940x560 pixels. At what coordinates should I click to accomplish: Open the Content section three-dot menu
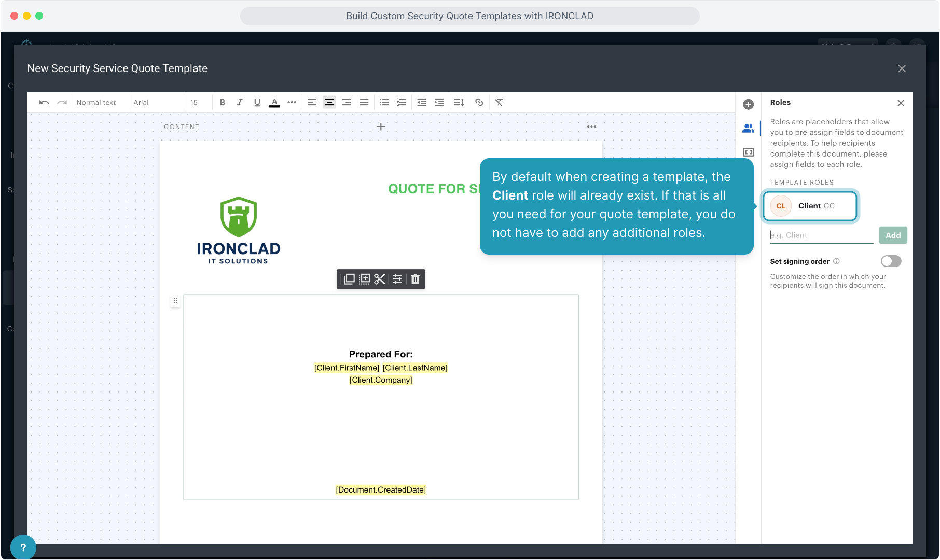coord(591,127)
